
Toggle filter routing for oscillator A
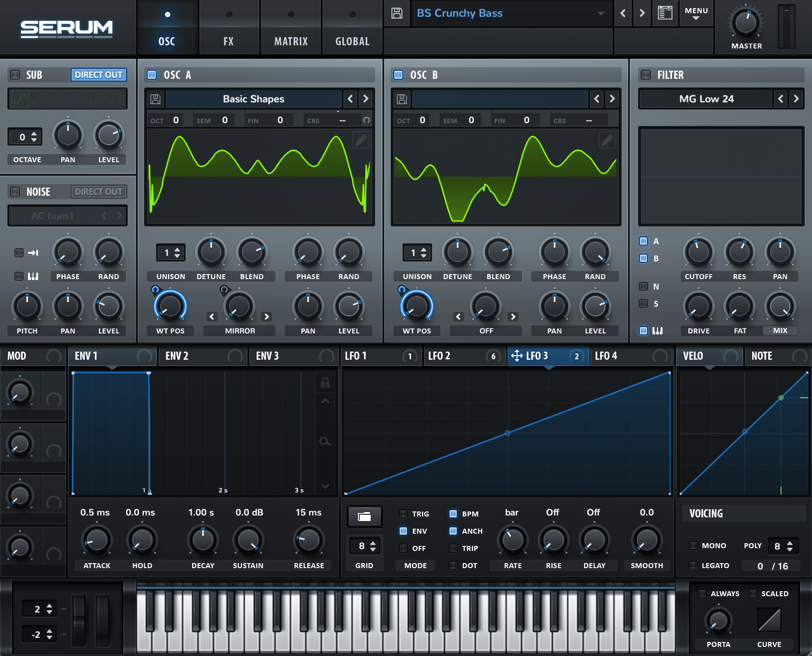pyautogui.click(x=643, y=241)
